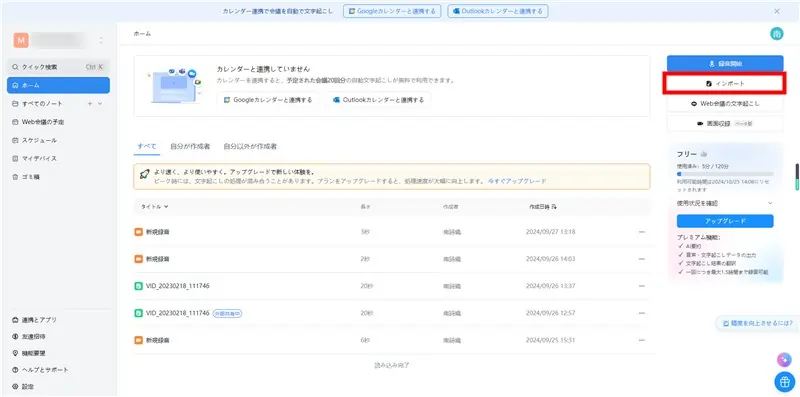Click the page vertical scrollbar
The width and height of the screenshot is (800, 397).
(x=796, y=177)
